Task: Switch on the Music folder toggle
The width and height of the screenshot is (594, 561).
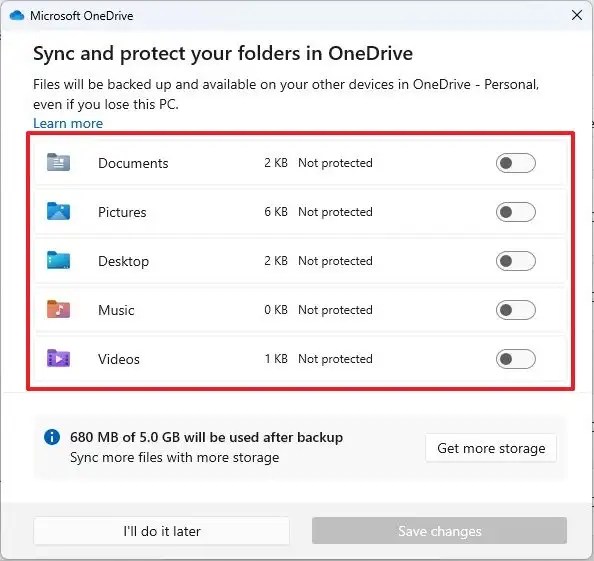Action: (516, 310)
